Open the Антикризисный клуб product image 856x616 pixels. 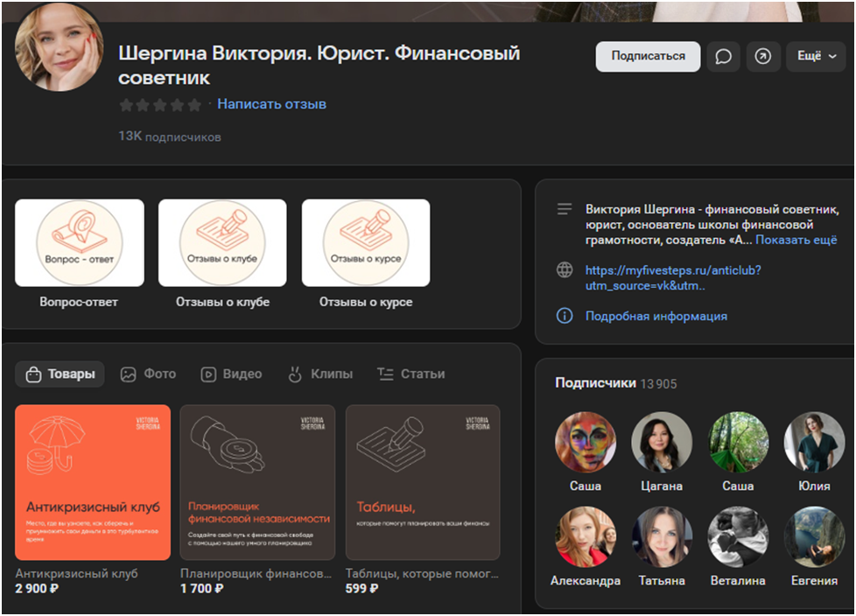tap(93, 482)
